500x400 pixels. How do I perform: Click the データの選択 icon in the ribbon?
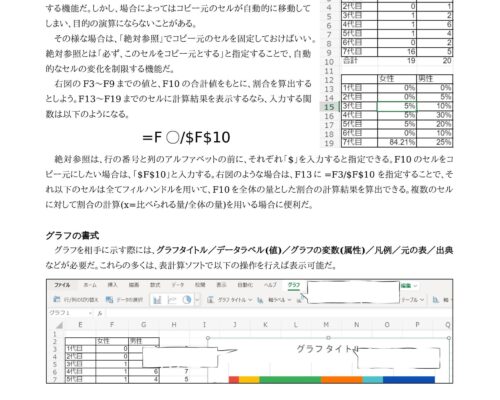109,300
